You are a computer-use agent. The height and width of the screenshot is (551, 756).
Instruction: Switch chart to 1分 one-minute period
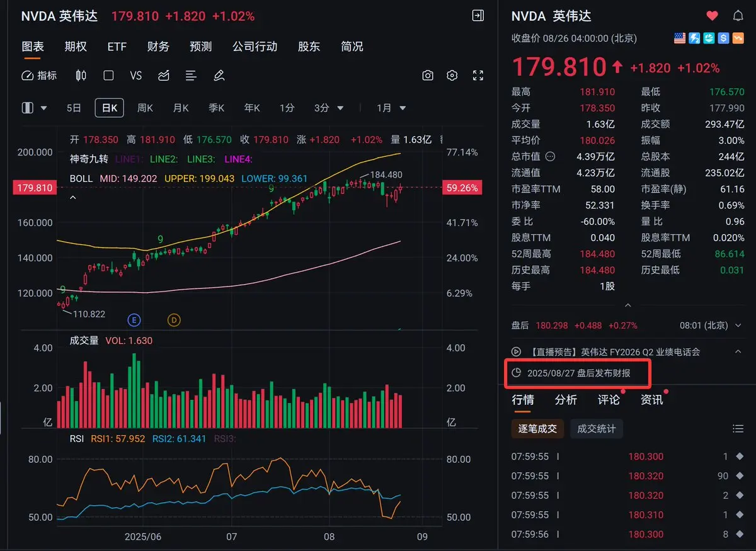(x=287, y=108)
